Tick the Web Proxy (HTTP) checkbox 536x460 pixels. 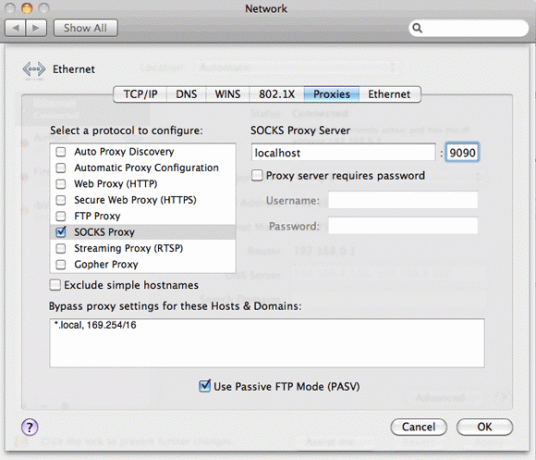tap(61, 184)
